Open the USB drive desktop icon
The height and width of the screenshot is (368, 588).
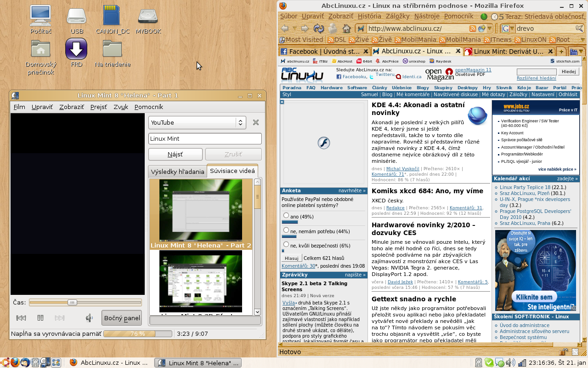tap(77, 19)
